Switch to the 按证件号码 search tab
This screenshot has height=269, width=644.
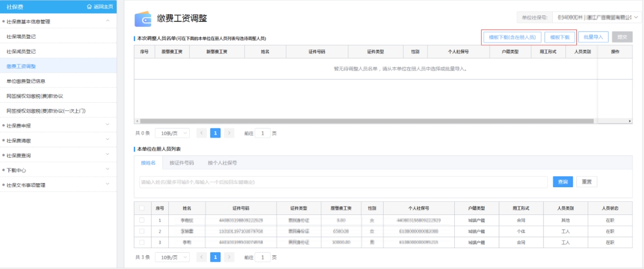(x=181, y=163)
